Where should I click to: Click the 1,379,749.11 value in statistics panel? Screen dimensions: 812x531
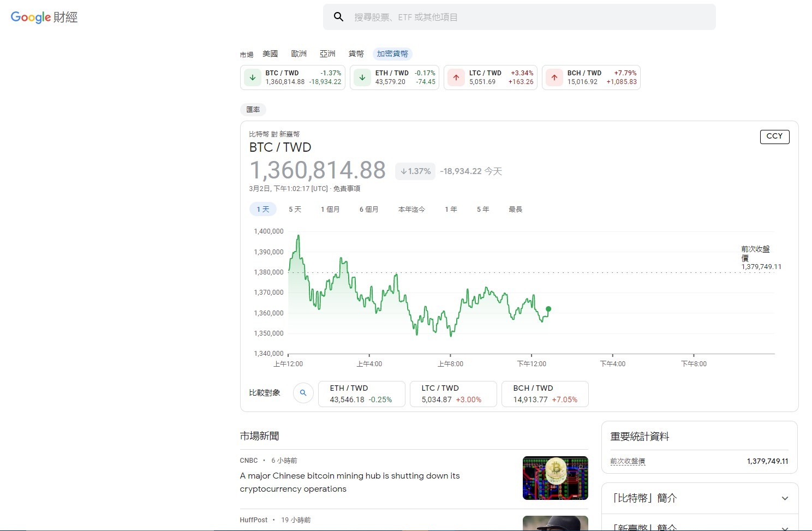pyautogui.click(x=768, y=461)
